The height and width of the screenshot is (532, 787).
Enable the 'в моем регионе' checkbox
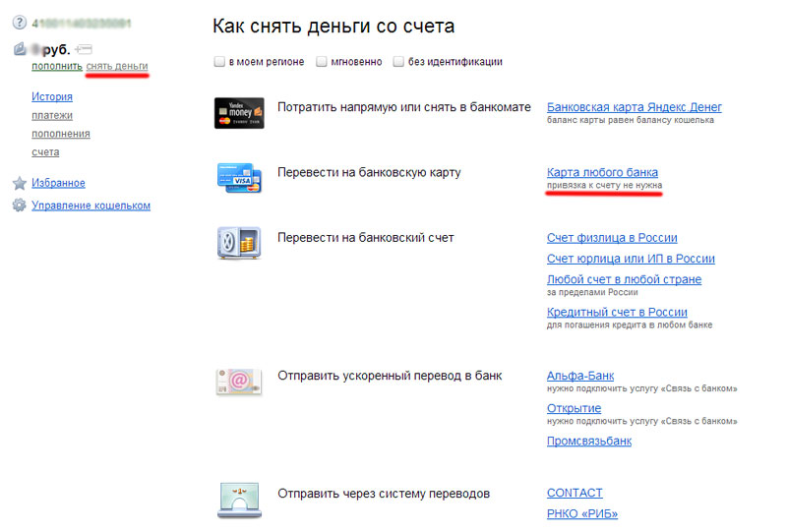(x=219, y=62)
